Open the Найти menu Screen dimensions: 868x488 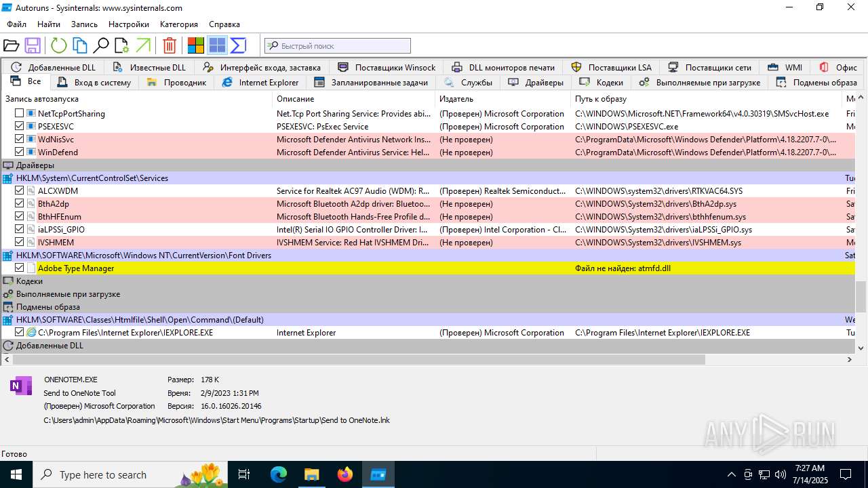point(49,24)
